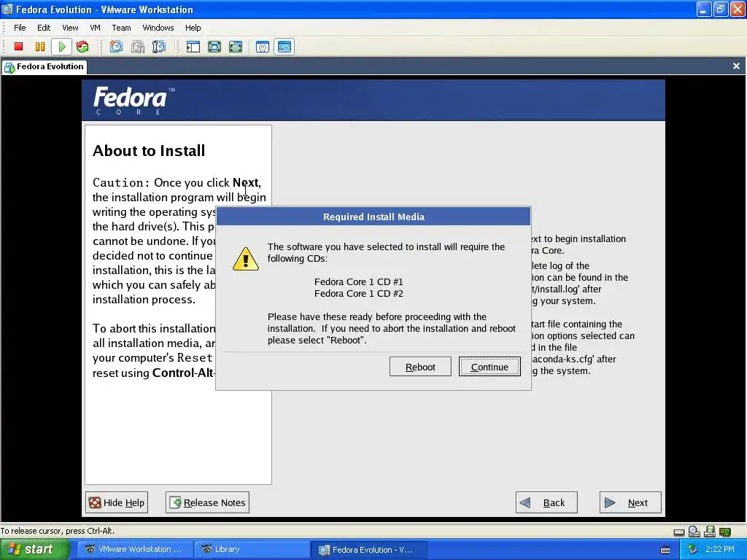Image resolution: width=747 pixels, height=560 pixels.
Task: Click the green Power On play icon
Action: pos(62,47)
